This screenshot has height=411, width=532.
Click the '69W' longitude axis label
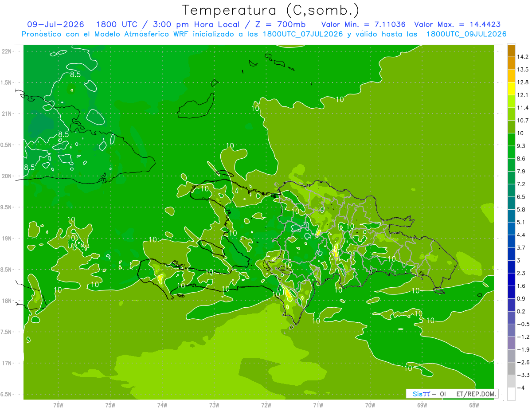[x=422, y=405]
